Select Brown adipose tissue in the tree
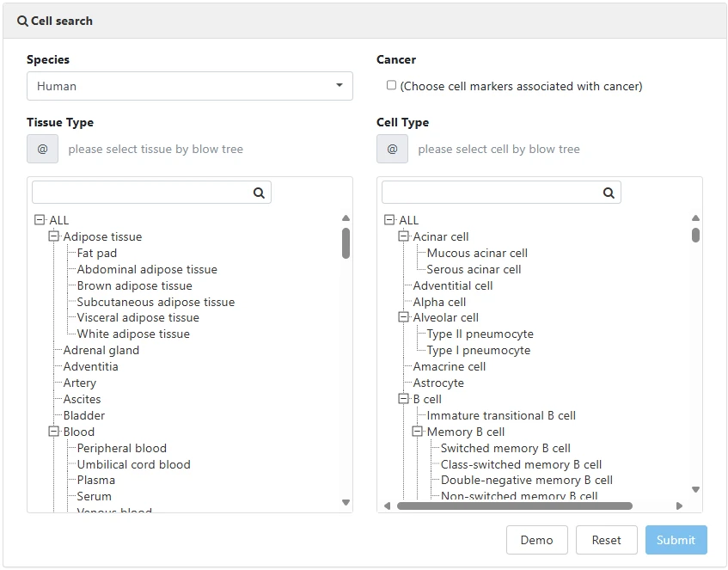Viewport: 728px width, 570px height. pos(134,285)
